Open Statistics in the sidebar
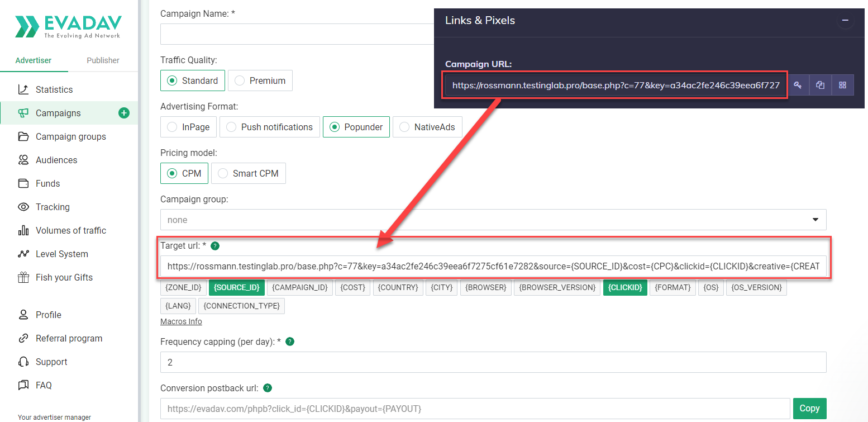 54,89
